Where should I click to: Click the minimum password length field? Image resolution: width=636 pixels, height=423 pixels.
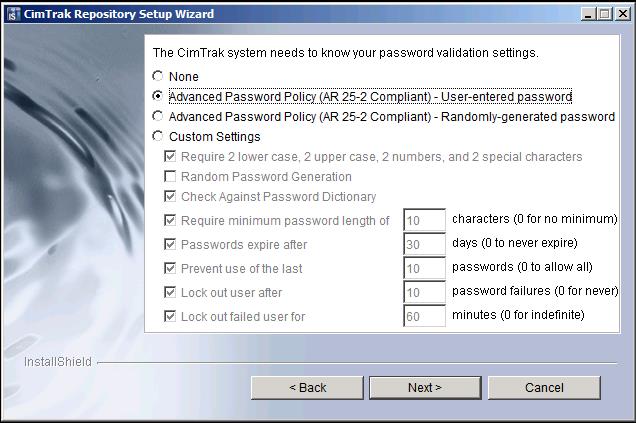(424, 220)
